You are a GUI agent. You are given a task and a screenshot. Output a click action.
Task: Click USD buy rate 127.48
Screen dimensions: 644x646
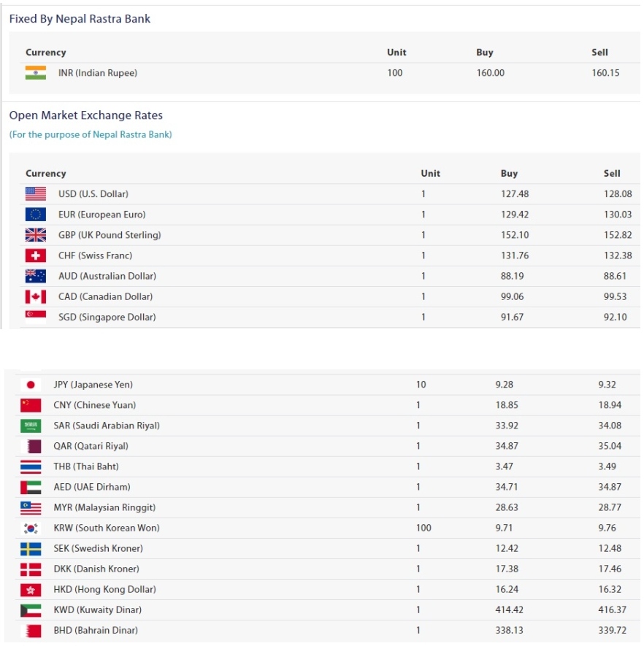pyautogui.click(x=515, y=193)
